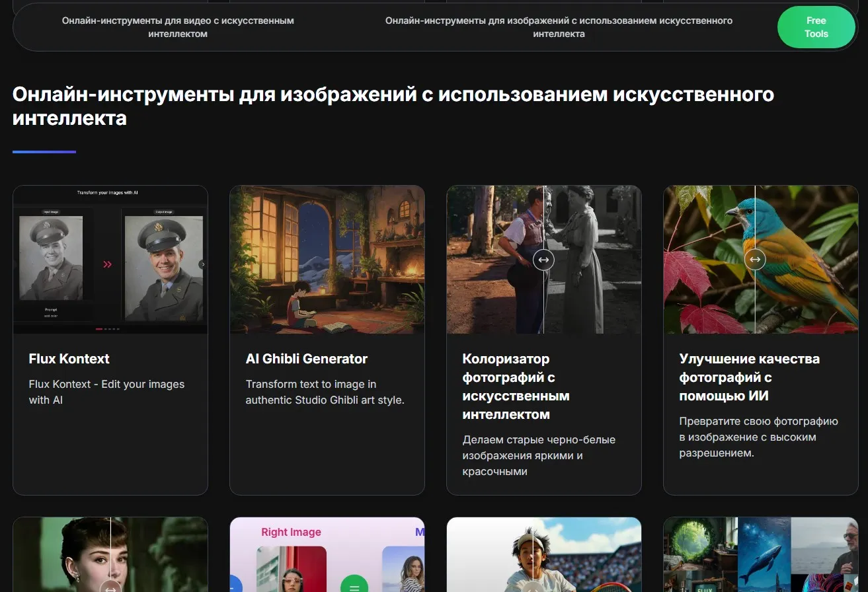Click the Flux Kontext card title

point(69,359)
